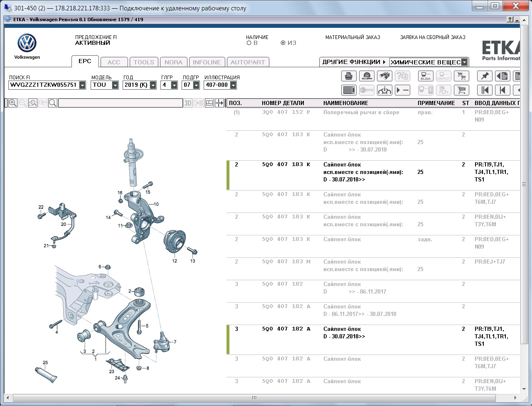Jump to first page icon
Image resolution: width=532 pixels, height=406 pixels.
pos(485,90)
